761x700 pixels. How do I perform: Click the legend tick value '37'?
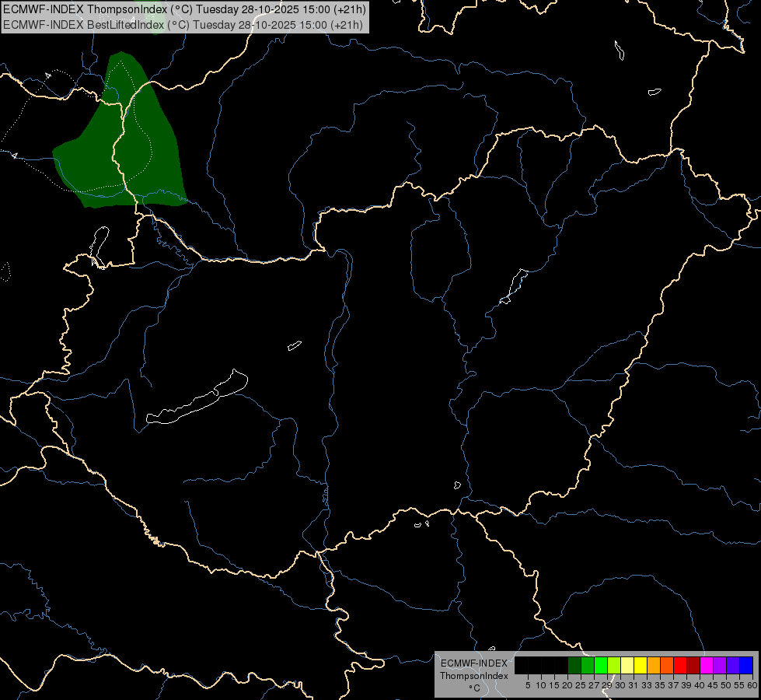click(x=673, y=685)
